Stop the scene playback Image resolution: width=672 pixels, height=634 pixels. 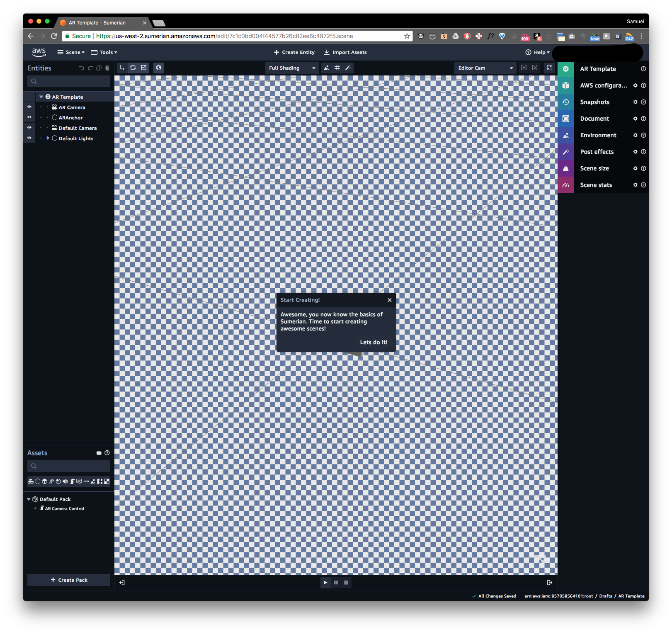(346, 583)
